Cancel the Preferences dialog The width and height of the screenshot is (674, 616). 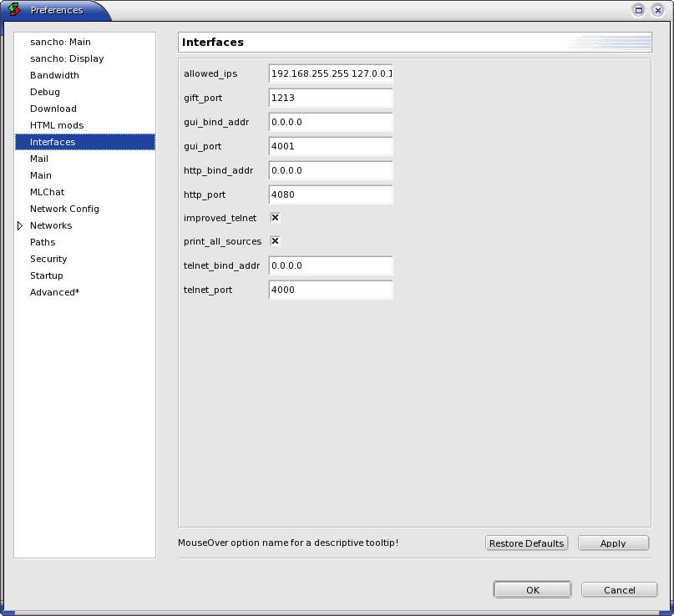[x=619, y=590]
